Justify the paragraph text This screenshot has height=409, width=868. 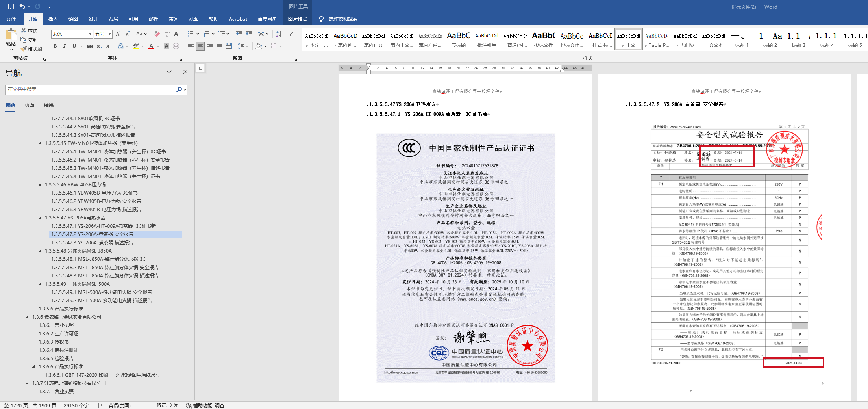tap(219, 46)
